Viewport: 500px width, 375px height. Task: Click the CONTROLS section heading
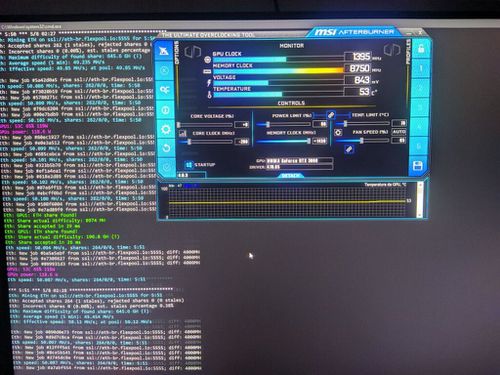(291, 103)
